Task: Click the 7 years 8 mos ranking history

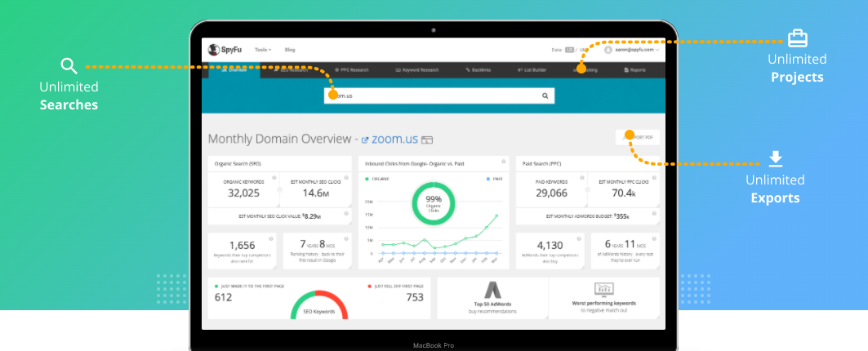Action: point(317,244)
